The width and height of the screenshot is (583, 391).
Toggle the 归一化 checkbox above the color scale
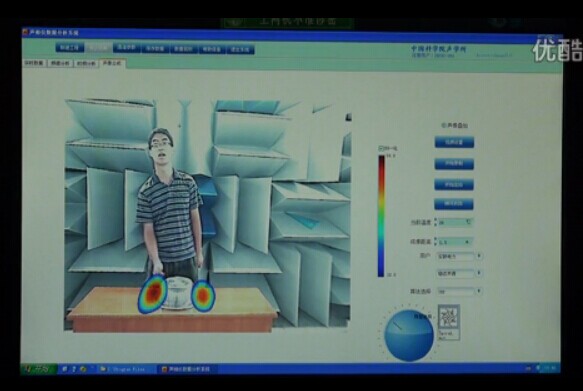tap(381, 149)
